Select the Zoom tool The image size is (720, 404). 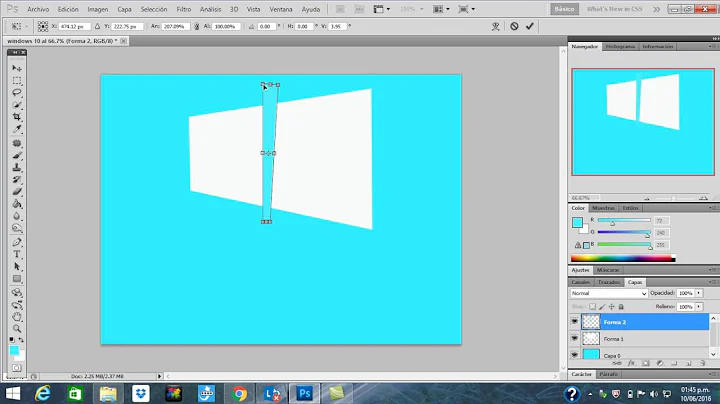(17, 329)
